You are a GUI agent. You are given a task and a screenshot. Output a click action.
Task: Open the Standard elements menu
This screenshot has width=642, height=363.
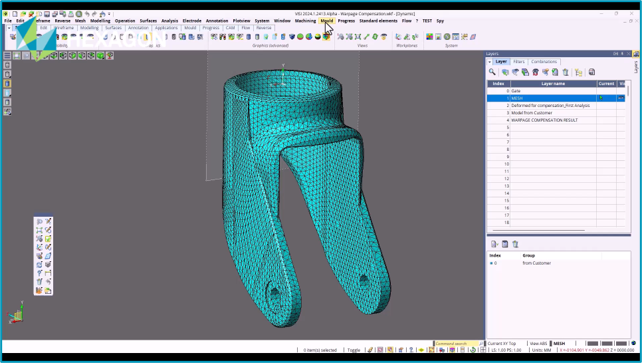[378, 20]
